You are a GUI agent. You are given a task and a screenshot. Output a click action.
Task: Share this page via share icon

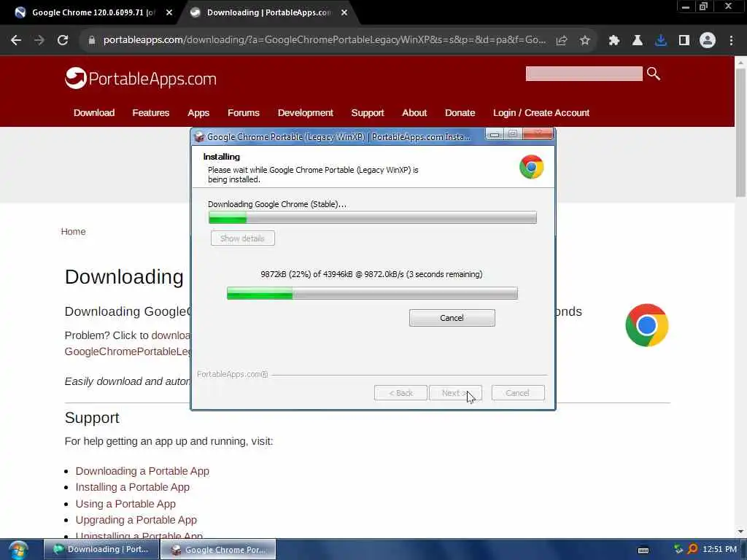562,41
